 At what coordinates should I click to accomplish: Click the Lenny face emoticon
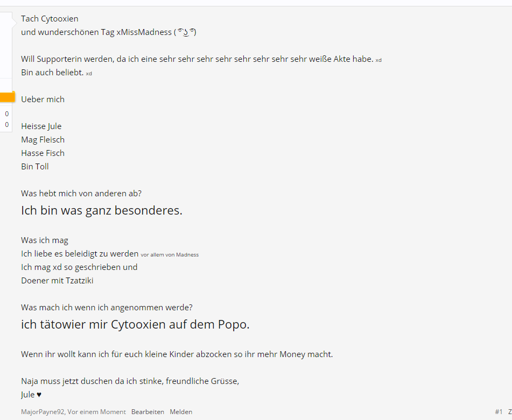(186, 32)
